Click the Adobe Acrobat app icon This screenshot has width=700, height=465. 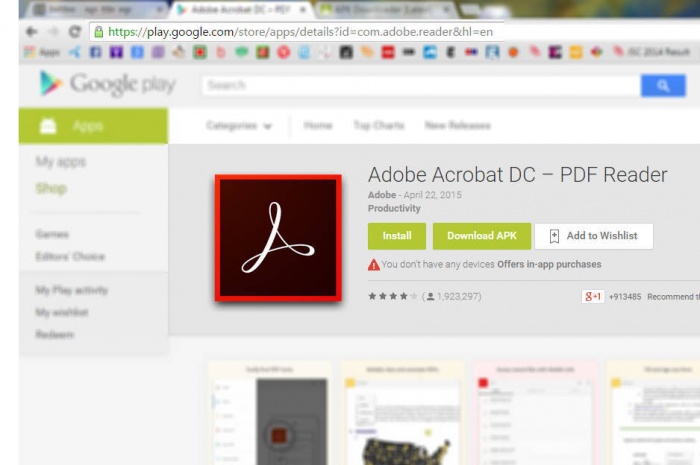(x=278, y=238)
